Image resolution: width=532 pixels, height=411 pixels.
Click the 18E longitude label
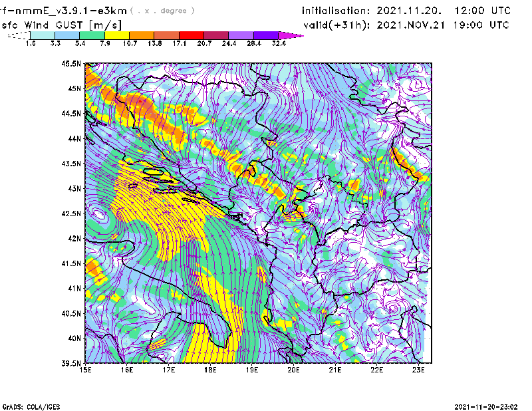point(210,370)
